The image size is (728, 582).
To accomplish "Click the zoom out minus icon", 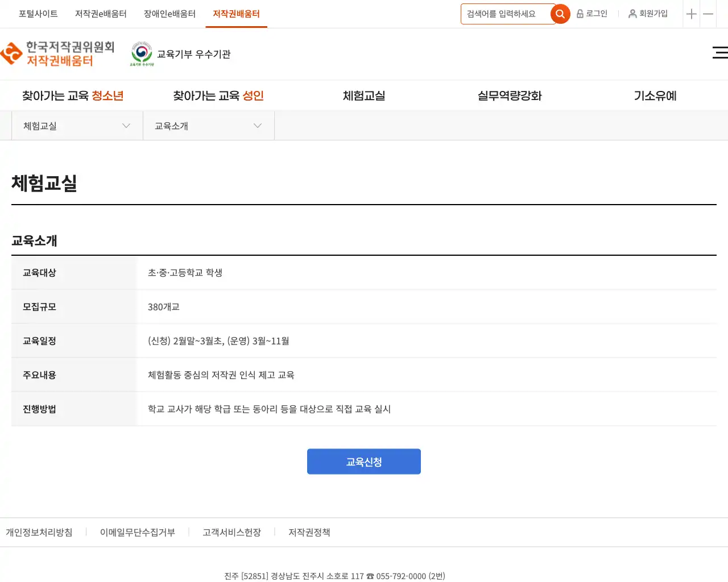I will coord(708,14).
